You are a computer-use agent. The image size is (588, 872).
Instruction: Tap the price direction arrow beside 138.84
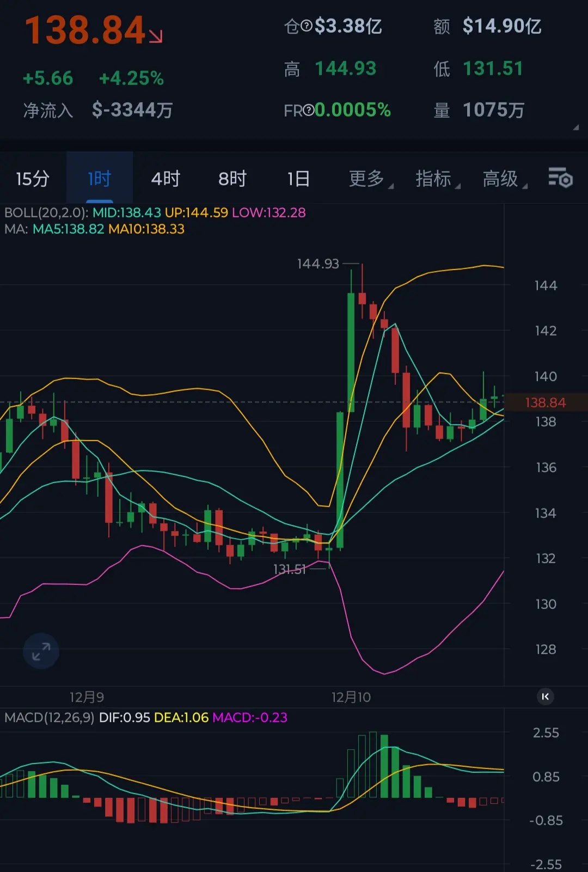(156, 36)
